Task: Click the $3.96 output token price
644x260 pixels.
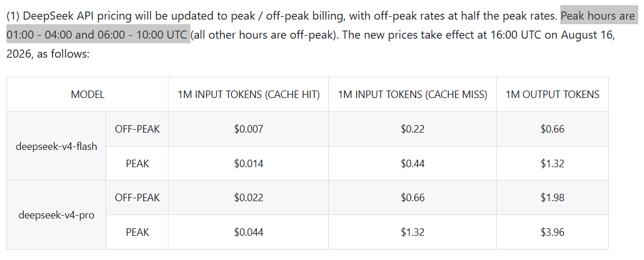Action: click(x=552, y=232)
